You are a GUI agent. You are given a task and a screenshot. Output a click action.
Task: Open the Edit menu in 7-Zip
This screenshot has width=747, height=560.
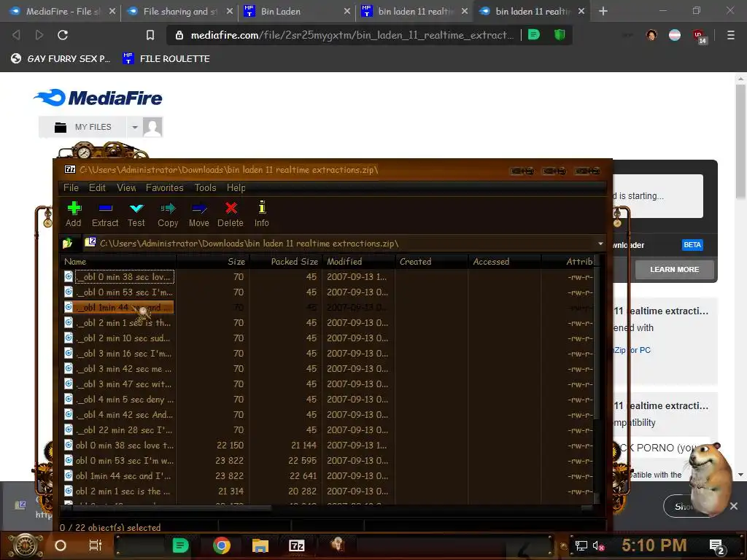(x=97, y=187)
